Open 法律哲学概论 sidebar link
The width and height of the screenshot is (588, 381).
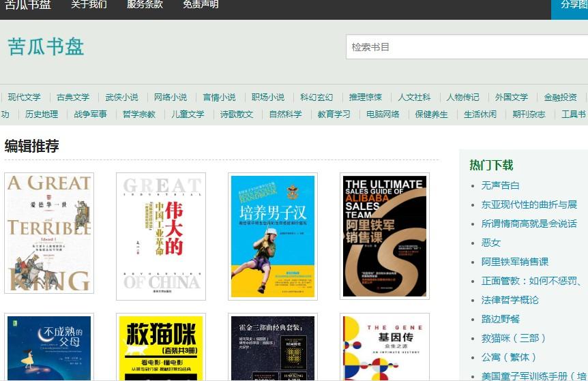(x=510, y=300)
